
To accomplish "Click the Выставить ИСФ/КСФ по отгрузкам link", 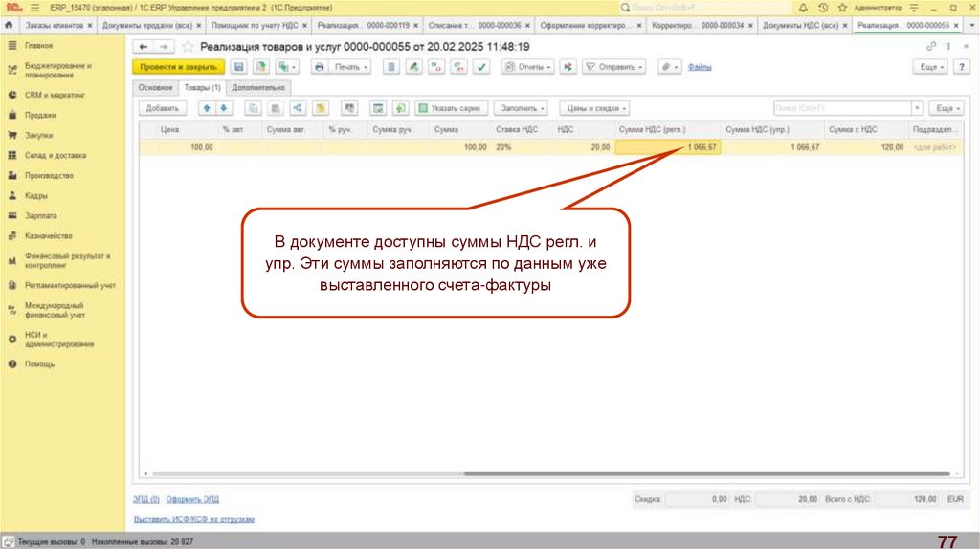I will click(x=194, y=519).
